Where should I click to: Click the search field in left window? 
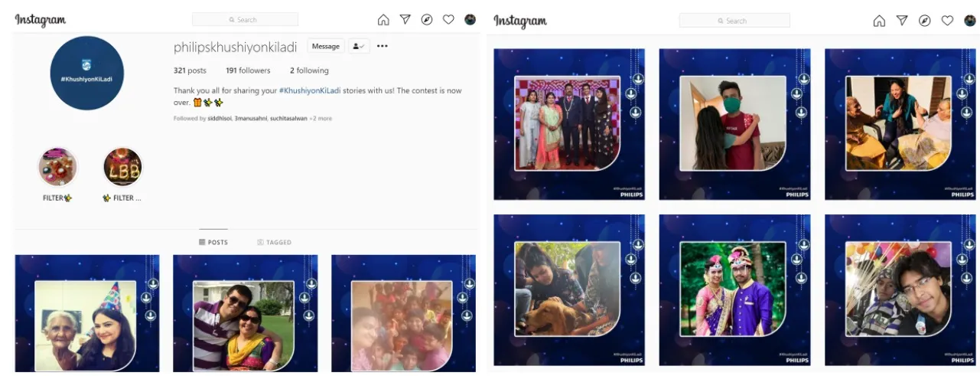point(245,19)
